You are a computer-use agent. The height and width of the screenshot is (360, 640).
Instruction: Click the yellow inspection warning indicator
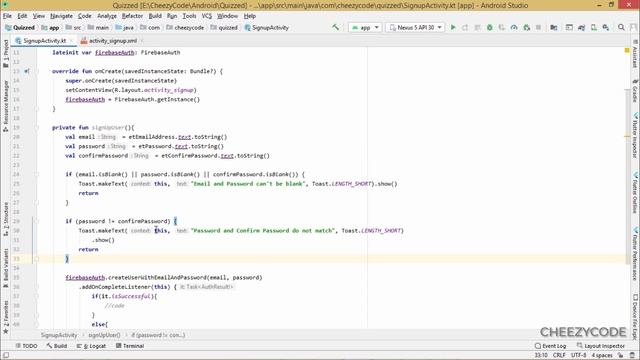(x=627, y=50)
